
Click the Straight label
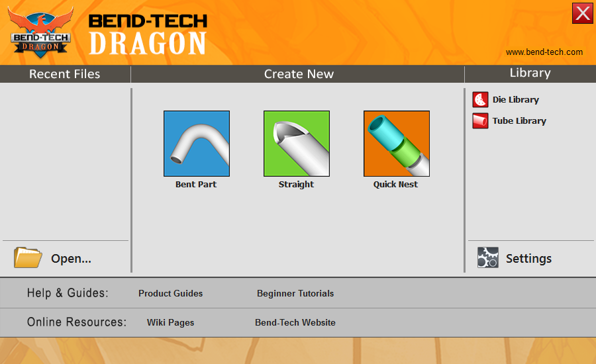(x=296, y=184)
